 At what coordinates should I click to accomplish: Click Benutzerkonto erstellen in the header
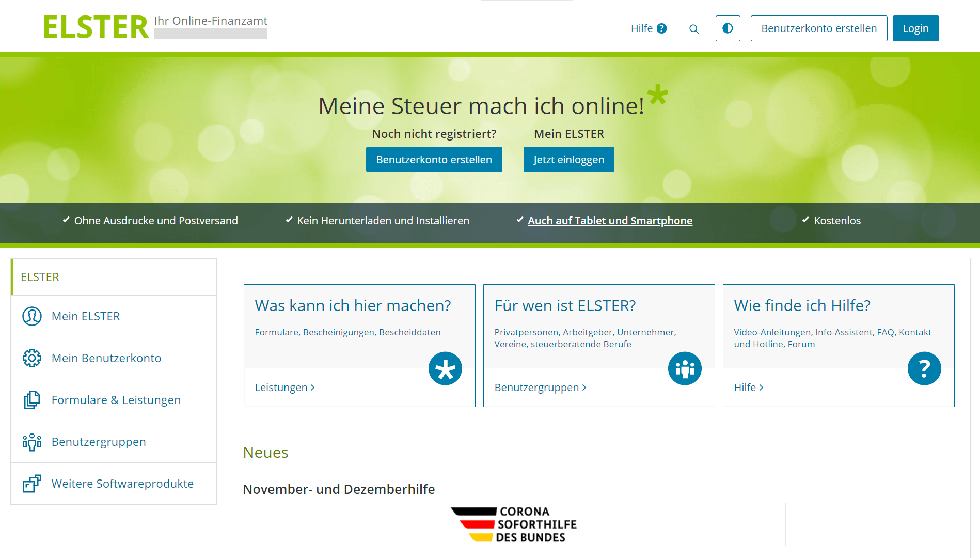819,28
